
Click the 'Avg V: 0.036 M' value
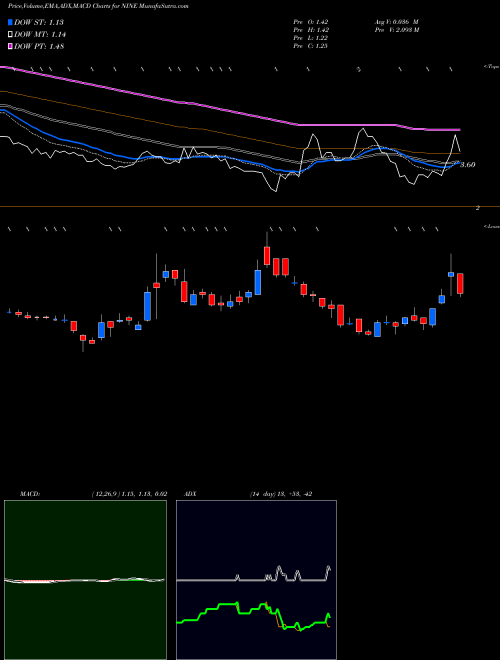click(x=396, y=22)
